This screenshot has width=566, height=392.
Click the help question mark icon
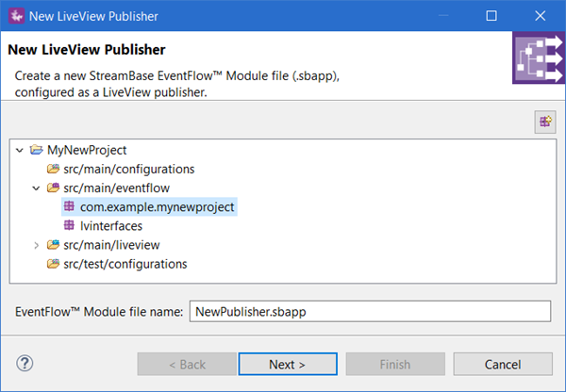pos(25,364)
